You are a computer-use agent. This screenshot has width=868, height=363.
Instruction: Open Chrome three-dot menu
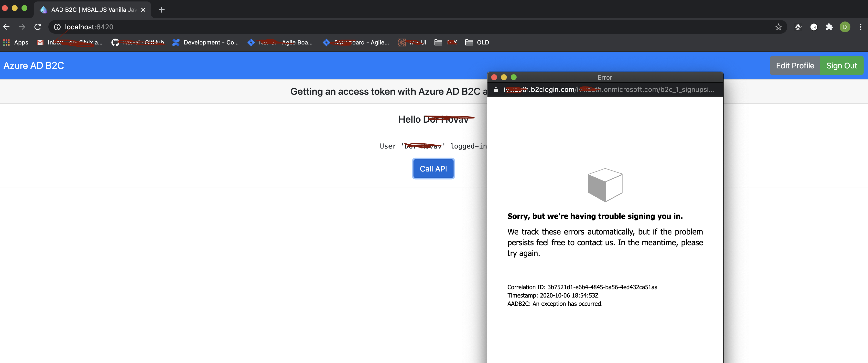point(860,27)
